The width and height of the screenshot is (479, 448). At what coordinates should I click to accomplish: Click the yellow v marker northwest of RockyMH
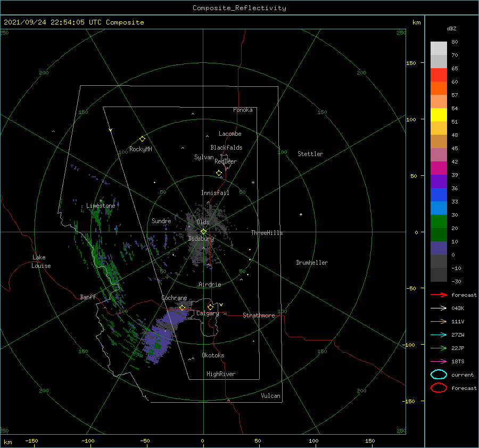(x=111, y=130)
